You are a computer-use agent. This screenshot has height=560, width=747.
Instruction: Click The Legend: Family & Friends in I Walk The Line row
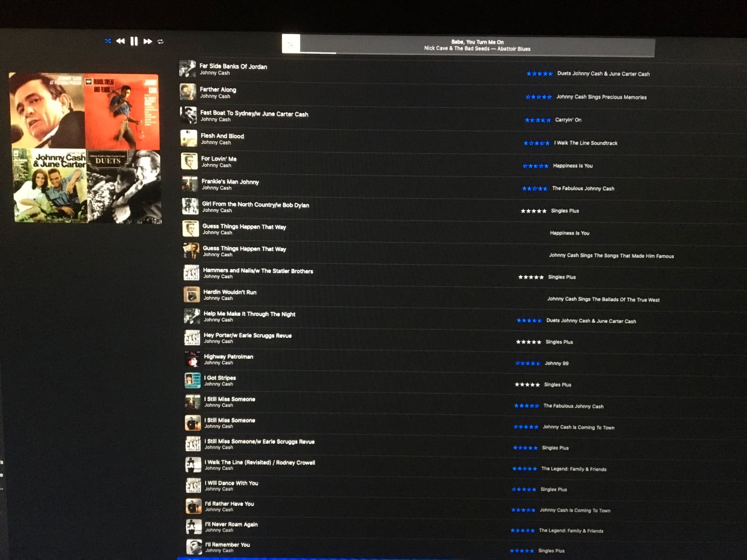click(574, 469)
